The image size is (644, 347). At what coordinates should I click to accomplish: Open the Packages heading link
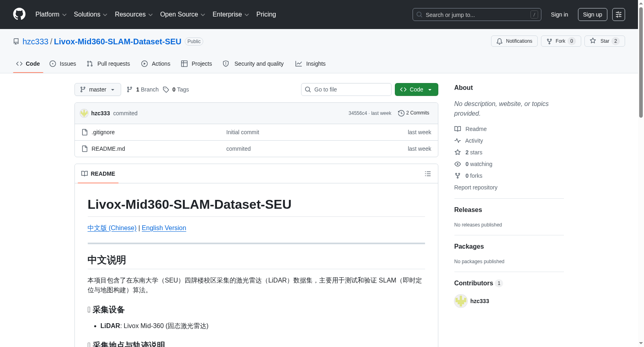point(469,247)
